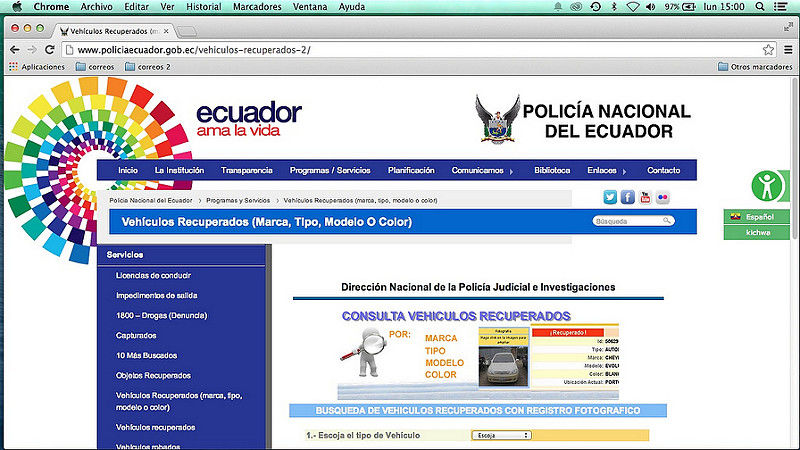This screenshot has height=450, width=800.
Task: Open the Otros marcadores folder
Action: [755, 67]
